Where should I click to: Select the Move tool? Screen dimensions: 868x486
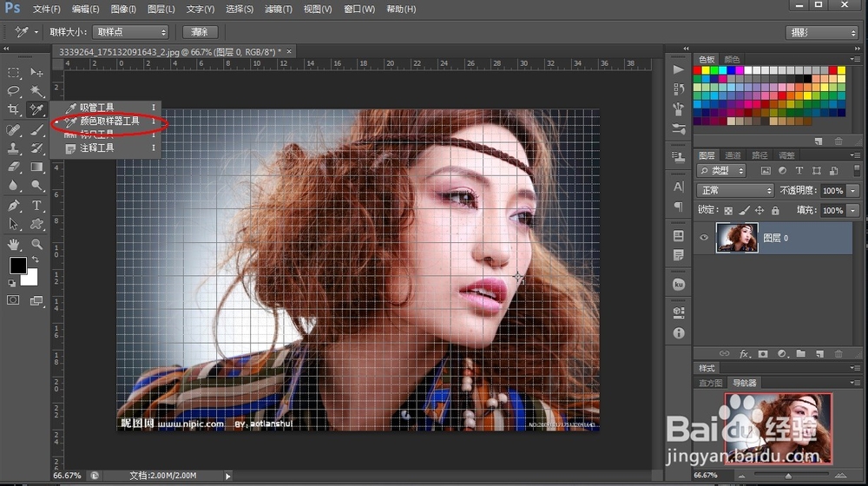coord(36,73)
